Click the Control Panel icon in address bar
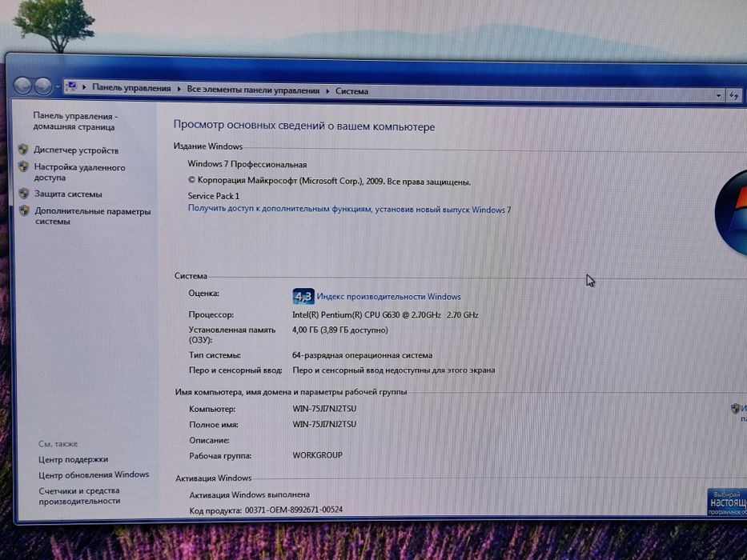Screen dimensions: 747x560 point(71,86)
